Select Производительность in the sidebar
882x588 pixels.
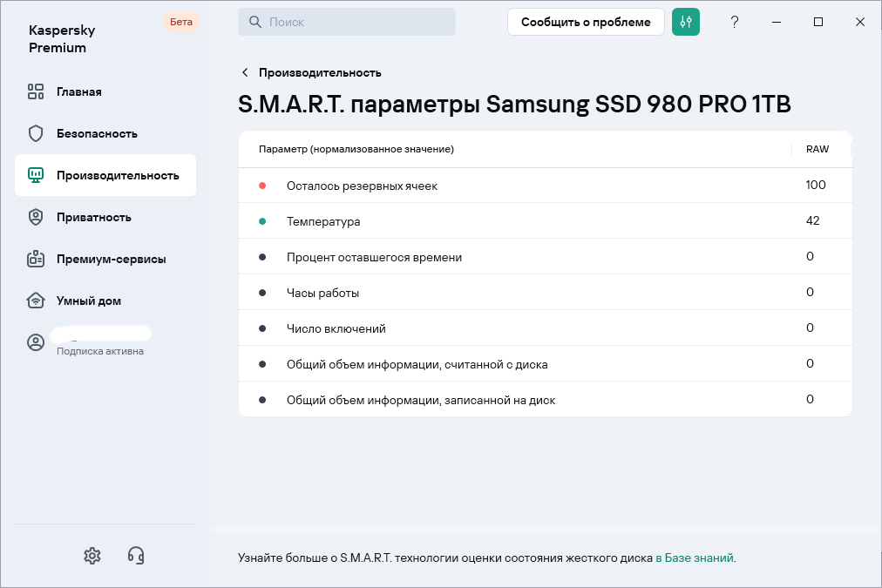click(x=117, y=175)
